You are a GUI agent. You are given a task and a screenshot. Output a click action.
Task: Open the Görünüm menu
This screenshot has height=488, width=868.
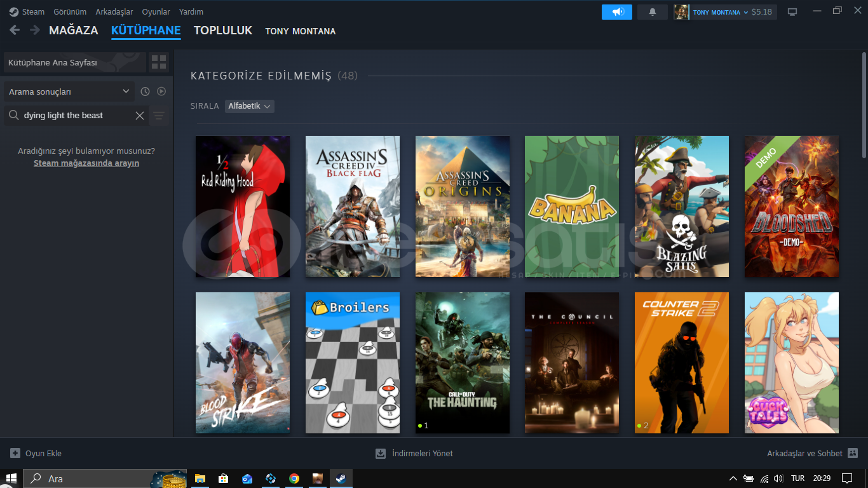(x=70, y=12)
